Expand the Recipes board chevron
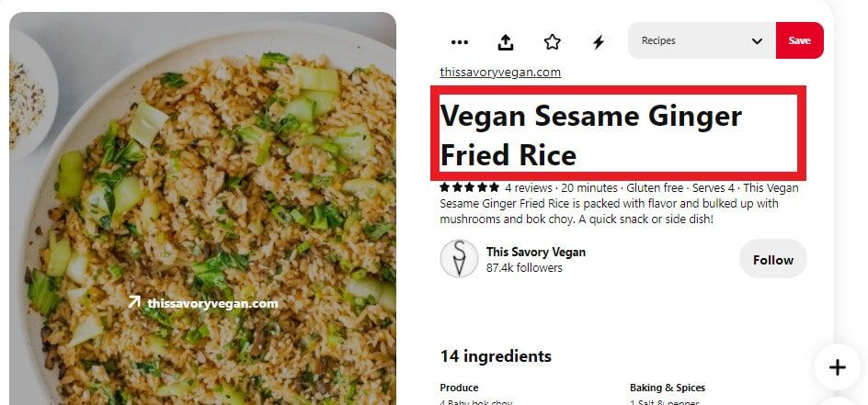 (757, 41)
